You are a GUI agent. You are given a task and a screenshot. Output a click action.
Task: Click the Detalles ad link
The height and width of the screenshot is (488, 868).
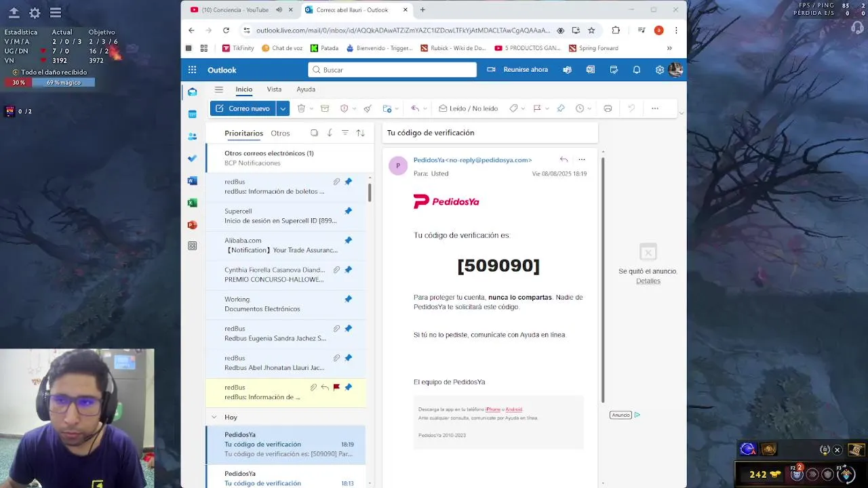648,281
